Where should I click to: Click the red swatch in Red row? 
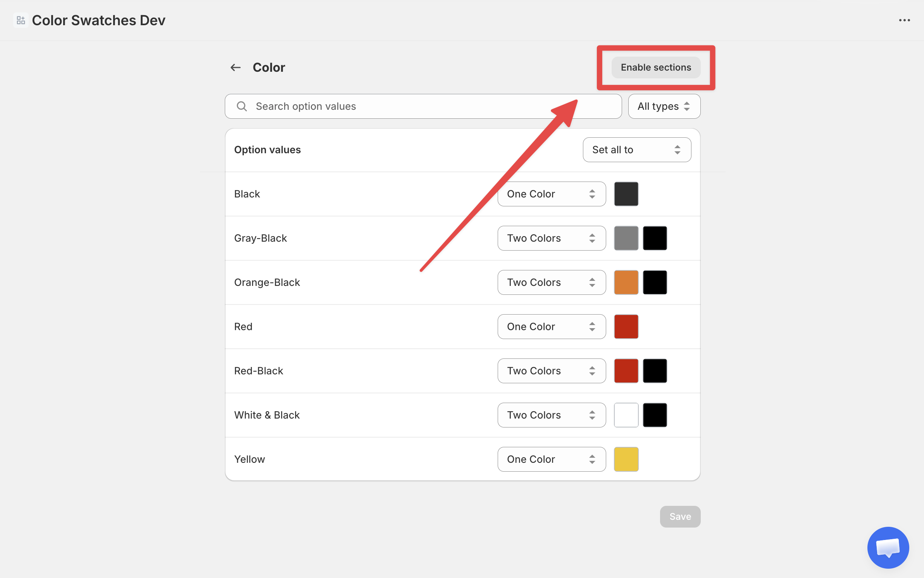click(626, 327)
